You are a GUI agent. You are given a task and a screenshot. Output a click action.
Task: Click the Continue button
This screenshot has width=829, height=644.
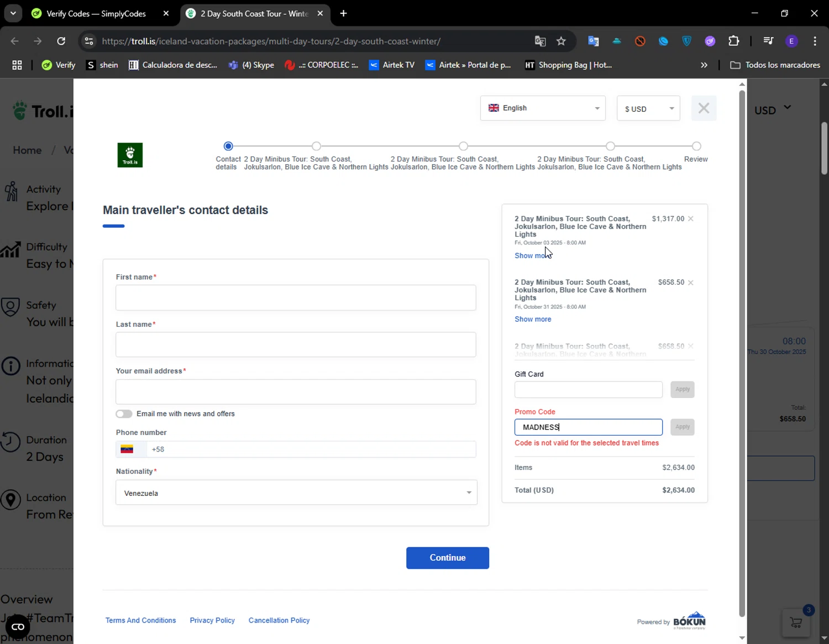[x=448, y=558]
